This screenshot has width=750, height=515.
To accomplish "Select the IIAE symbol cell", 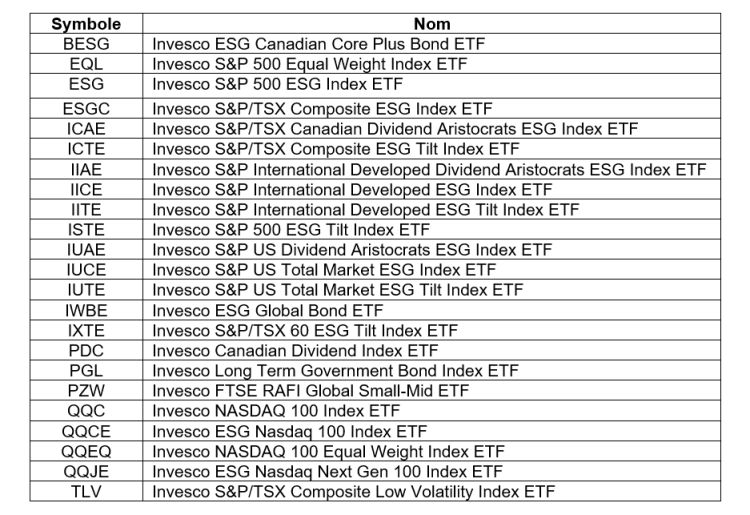I will click(x=86, y=170).
